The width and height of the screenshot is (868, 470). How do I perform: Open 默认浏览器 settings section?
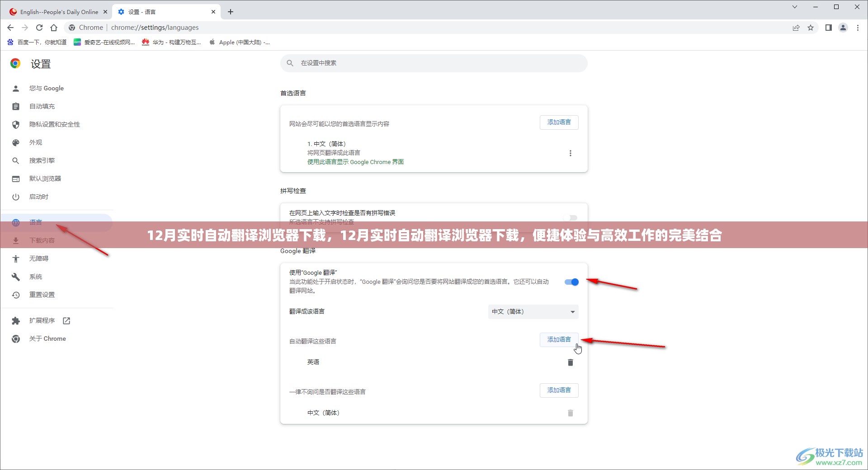(x=45, y=179)
